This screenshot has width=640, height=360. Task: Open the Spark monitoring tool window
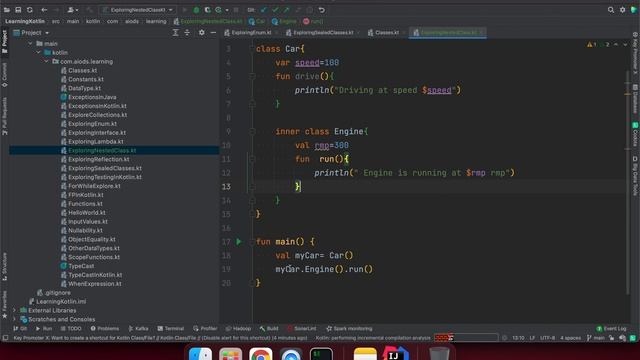pyautogui.click(x=349, y=329)
